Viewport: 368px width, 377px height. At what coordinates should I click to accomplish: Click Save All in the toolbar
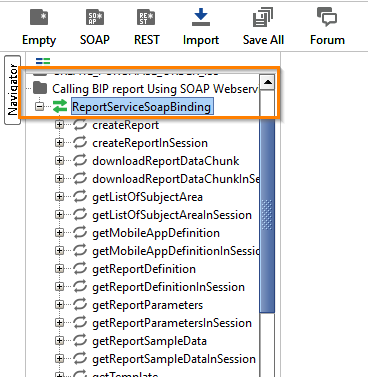[x=263, y=27]
